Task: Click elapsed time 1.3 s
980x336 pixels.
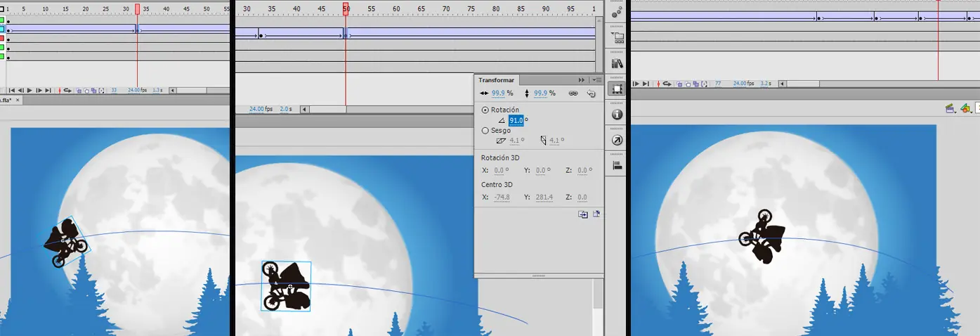Action: [x=157, y=90]
